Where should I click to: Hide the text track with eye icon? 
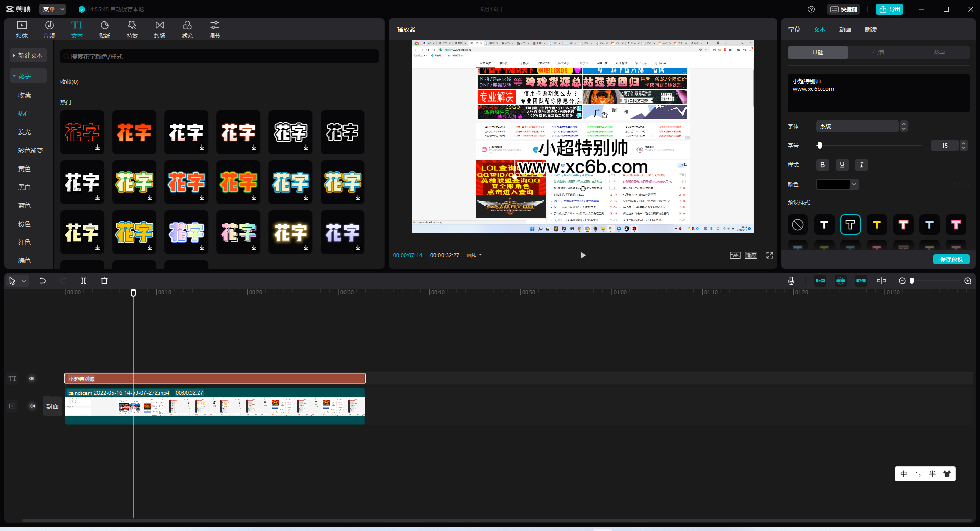32,379
